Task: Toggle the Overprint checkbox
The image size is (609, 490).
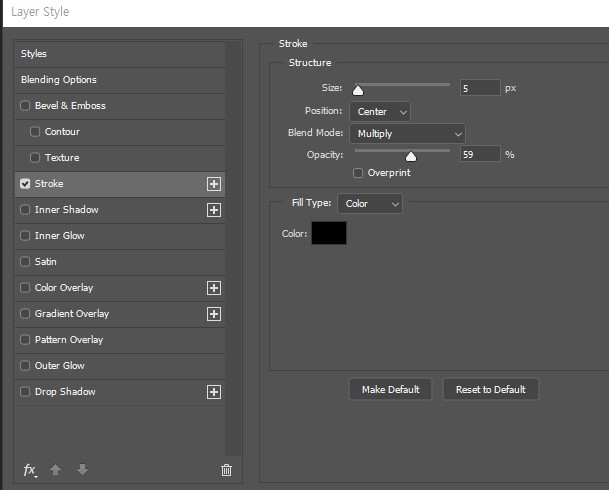Action: 358,173
